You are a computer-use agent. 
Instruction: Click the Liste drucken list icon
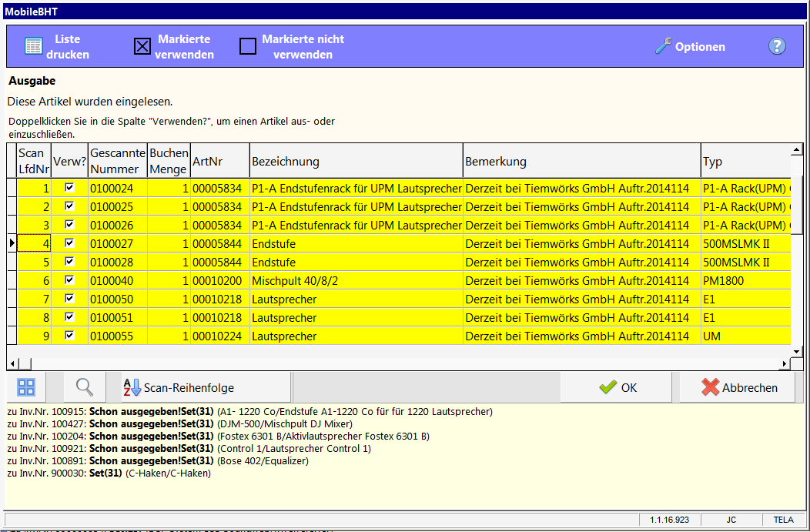point(34,46)
